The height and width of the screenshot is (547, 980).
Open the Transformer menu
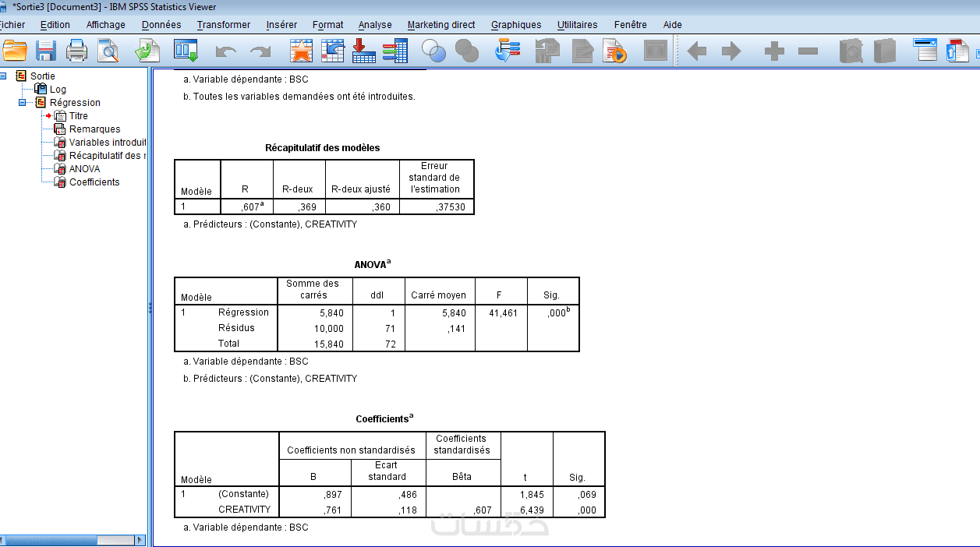[224, 25]
